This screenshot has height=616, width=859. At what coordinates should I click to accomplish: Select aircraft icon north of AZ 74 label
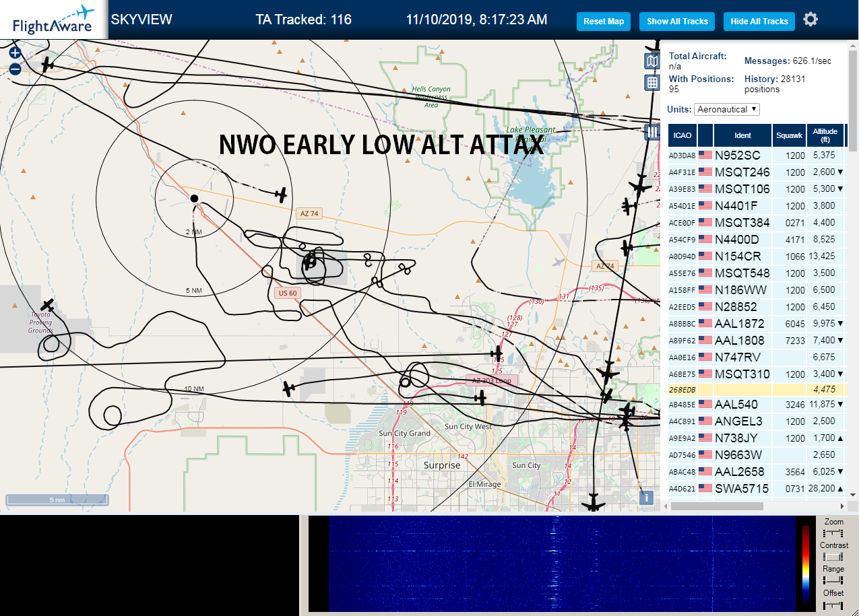(x=281, y=195)
